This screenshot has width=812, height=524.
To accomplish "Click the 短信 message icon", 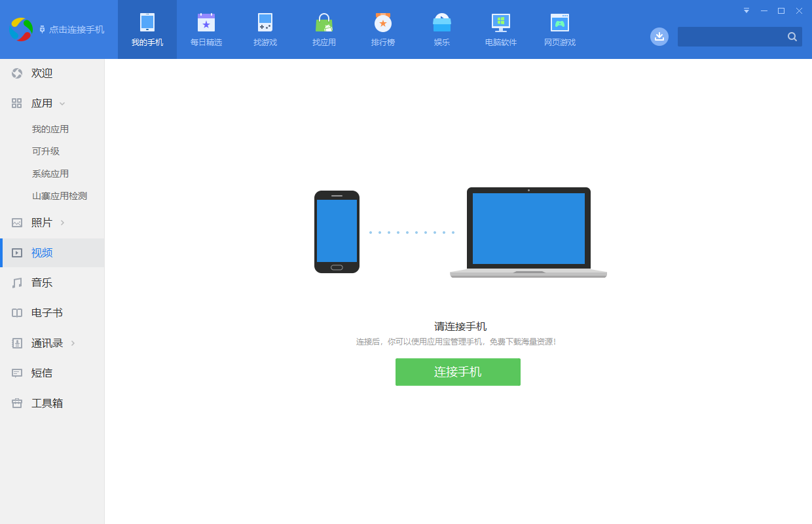I will tap(17, 373).
